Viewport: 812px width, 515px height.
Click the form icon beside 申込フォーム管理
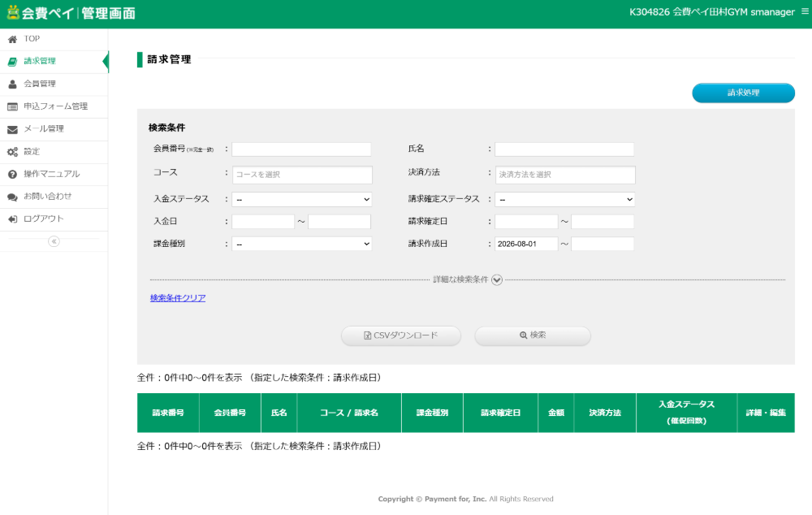click(x=12, y=106)
